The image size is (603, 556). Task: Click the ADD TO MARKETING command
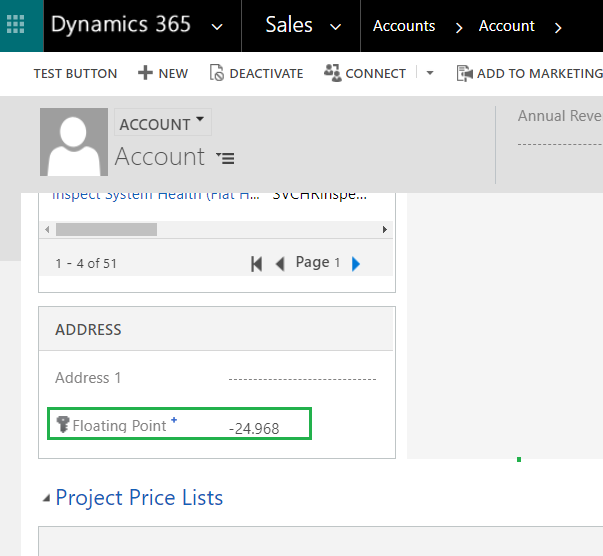click(530, 73)
